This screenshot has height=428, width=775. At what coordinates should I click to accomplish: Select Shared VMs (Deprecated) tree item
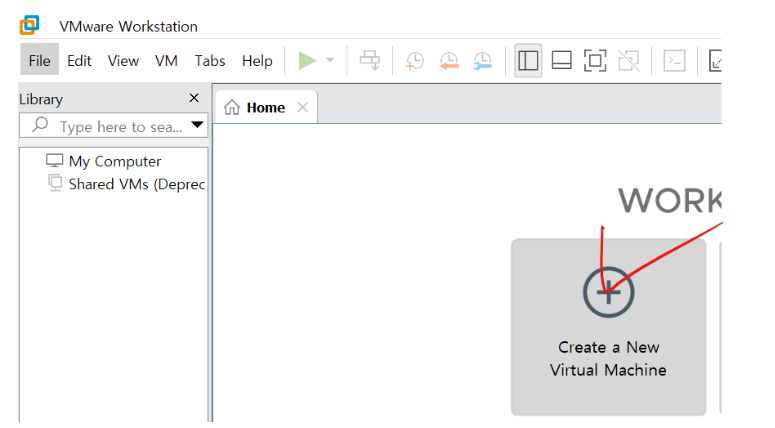pyautogui.click(x=126, y=184)
